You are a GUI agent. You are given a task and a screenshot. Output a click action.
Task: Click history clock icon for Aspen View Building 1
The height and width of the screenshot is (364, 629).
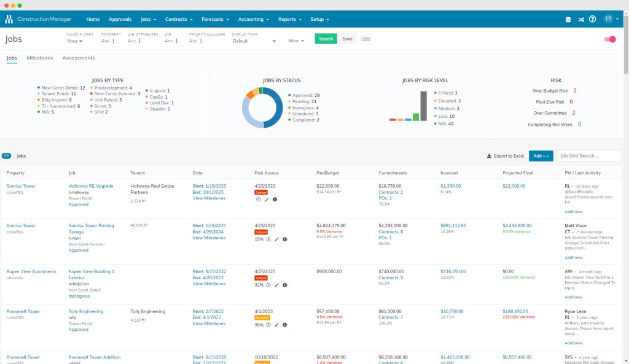pos(268,285)
